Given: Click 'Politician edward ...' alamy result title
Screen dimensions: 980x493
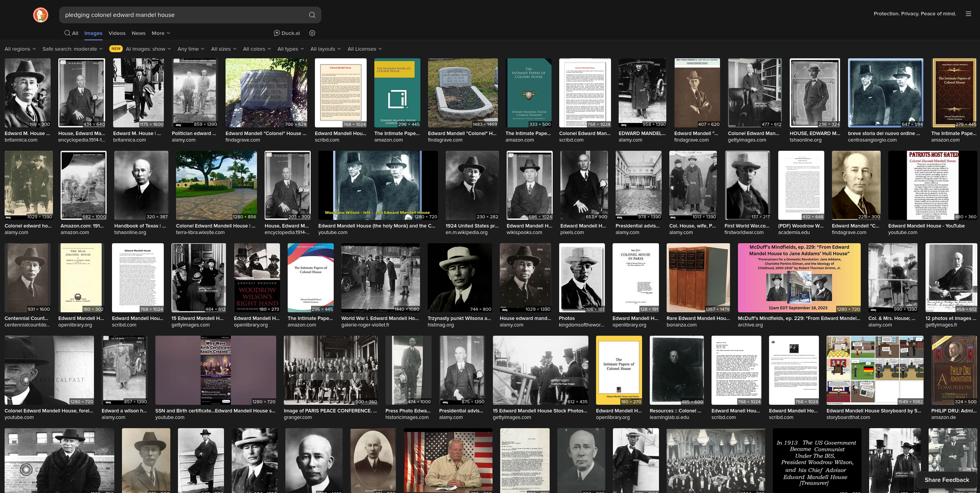Looking at the screenshot, I should [194, 134].
